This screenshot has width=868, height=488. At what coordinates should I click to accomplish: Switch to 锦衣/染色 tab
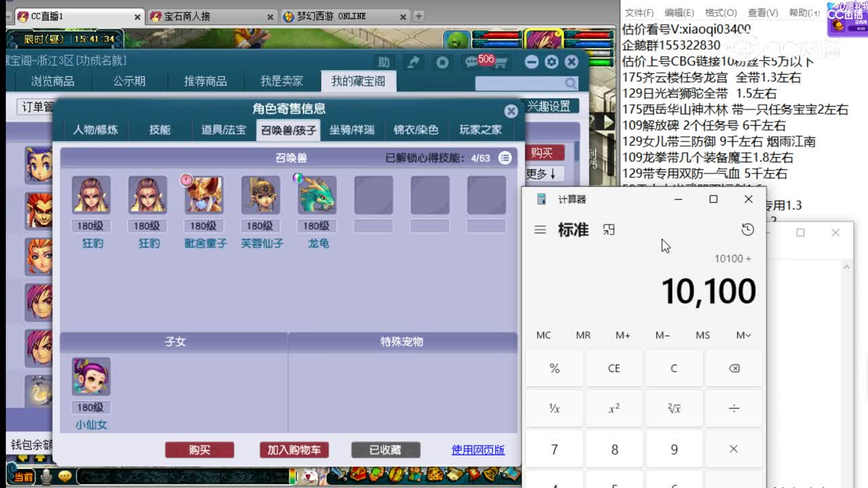pyautogui.click(x=416, y=129)
